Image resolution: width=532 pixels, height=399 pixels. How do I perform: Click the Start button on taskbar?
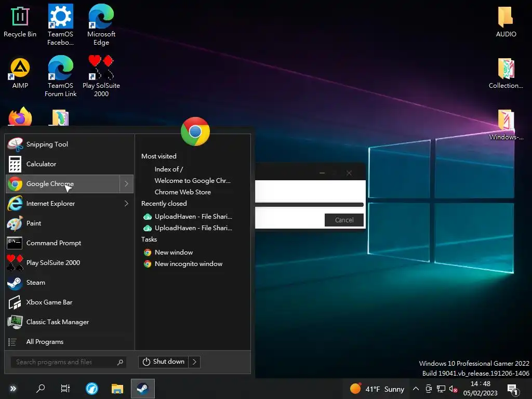coord(13,389)
